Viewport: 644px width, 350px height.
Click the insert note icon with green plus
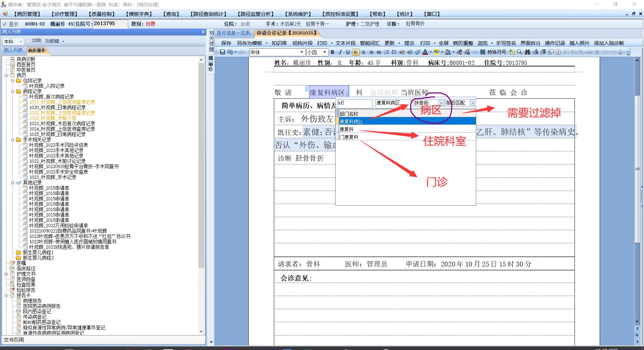point(512,52)
